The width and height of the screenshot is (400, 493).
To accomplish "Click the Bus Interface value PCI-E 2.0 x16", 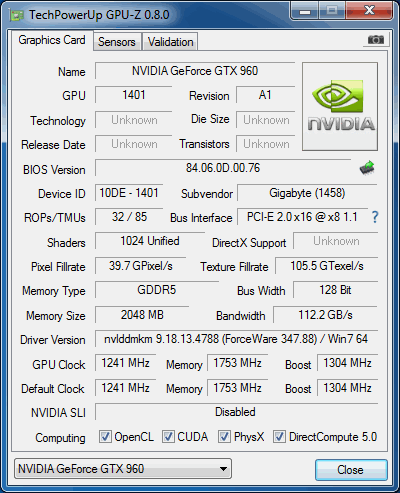I will [302, 217].
